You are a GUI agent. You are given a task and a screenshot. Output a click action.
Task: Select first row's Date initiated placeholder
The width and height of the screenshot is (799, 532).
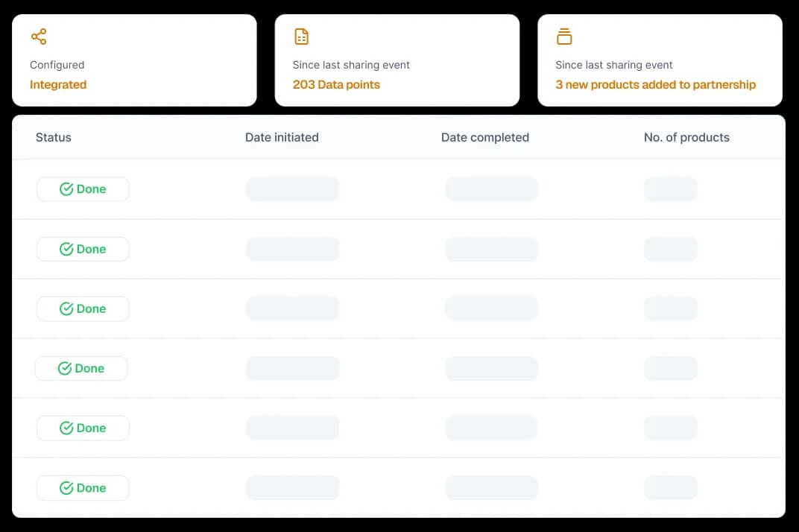[292, 189]
